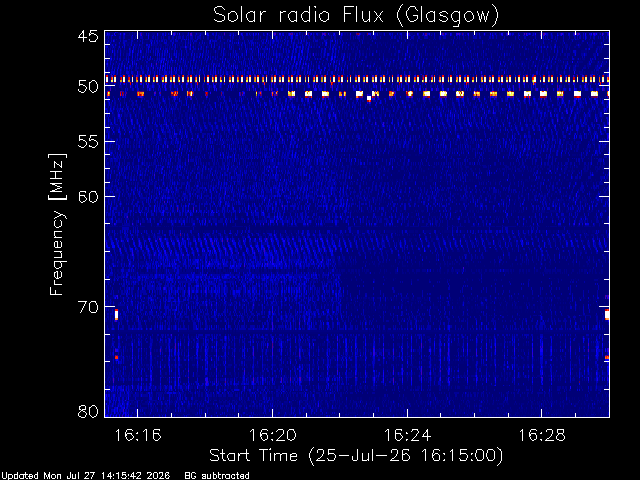The width and height of the screenshot is (640, 480).
Task: Click the 55 MHz frequency label
Action: pos(88,142)
